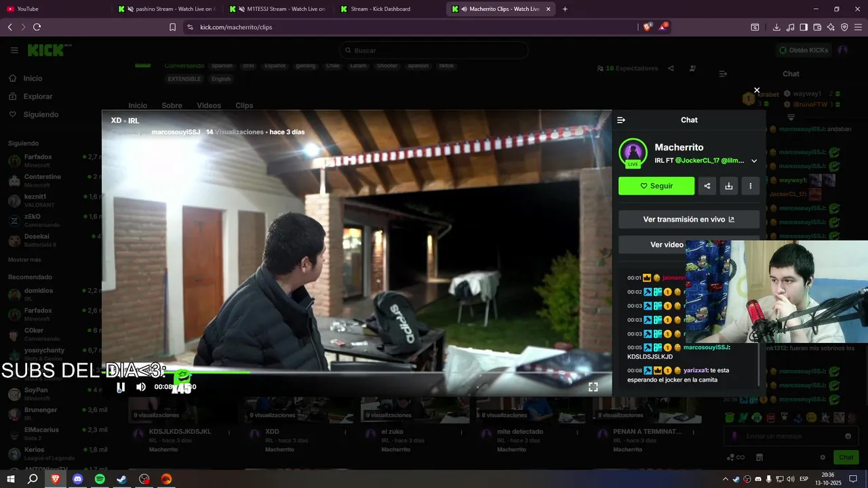Enter fullscreen on the clip player
The image size is (868, 488).
click(x=593, y=387)
